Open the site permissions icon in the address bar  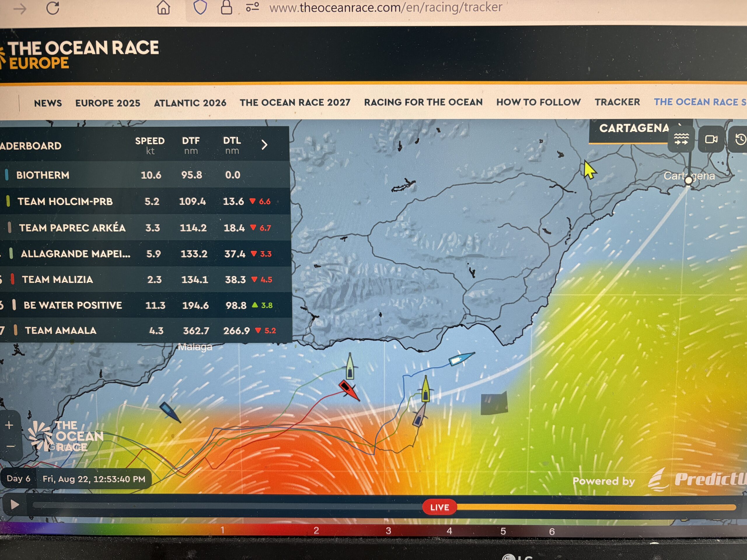pyautogui.click(x=252, y=7)
